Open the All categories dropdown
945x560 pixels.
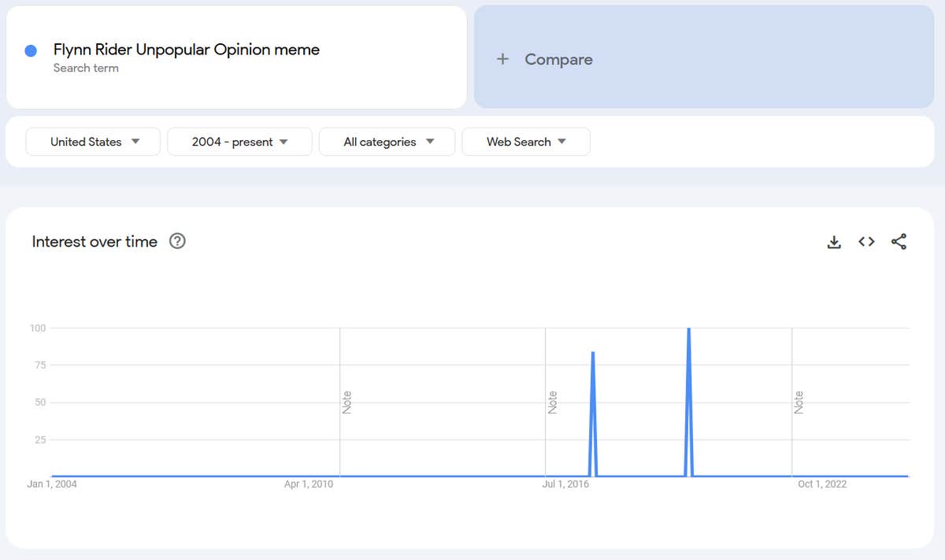387,142
